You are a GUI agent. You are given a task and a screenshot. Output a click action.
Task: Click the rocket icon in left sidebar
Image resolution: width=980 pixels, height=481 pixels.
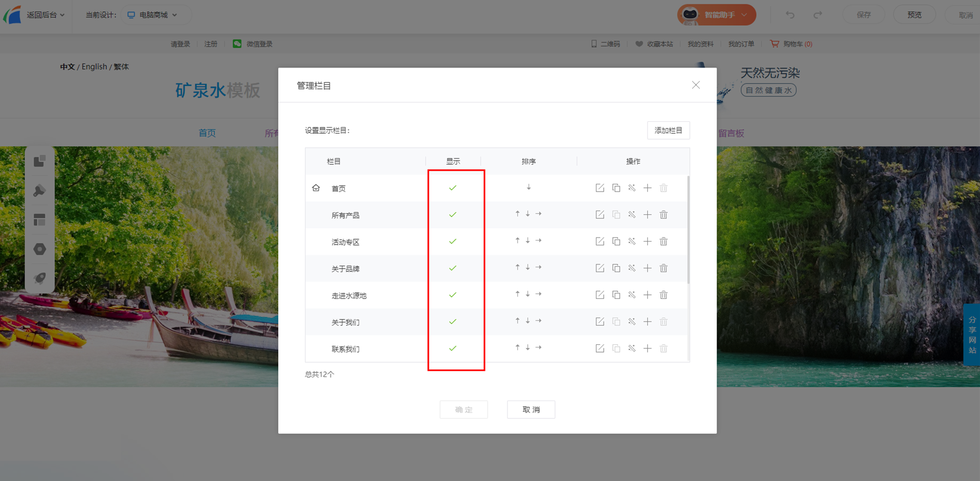click(x=40, y=278)
